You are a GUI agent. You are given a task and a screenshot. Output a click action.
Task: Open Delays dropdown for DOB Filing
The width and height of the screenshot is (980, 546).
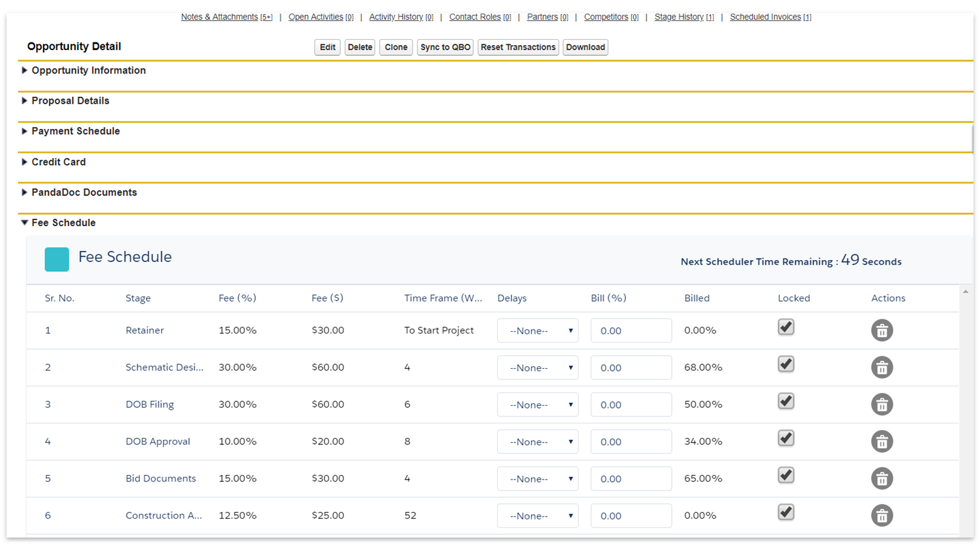(538, 405)
